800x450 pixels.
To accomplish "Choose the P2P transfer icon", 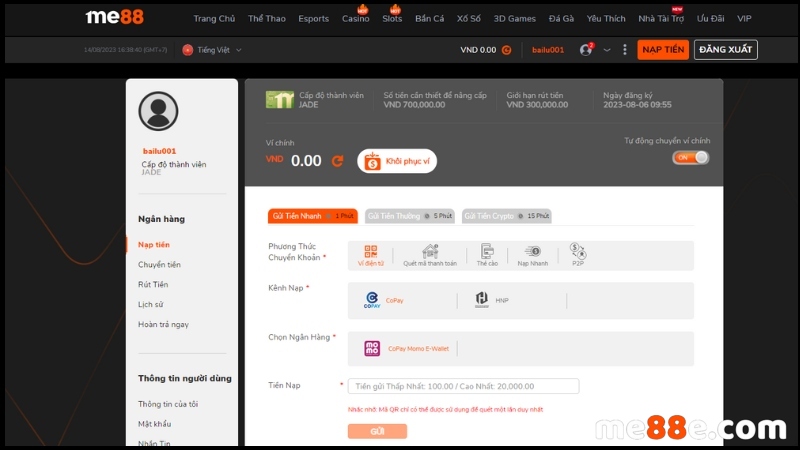I will (578, 255).
